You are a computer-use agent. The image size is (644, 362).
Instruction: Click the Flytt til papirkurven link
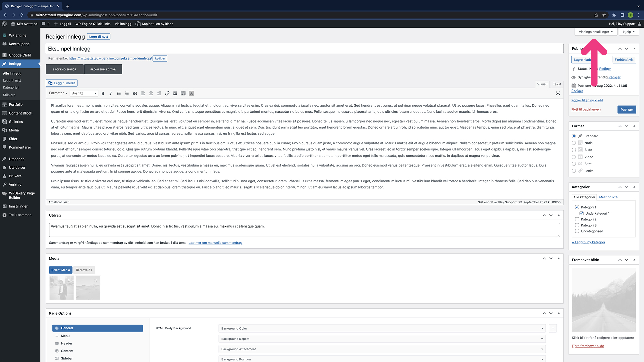(x=586, y=110)
